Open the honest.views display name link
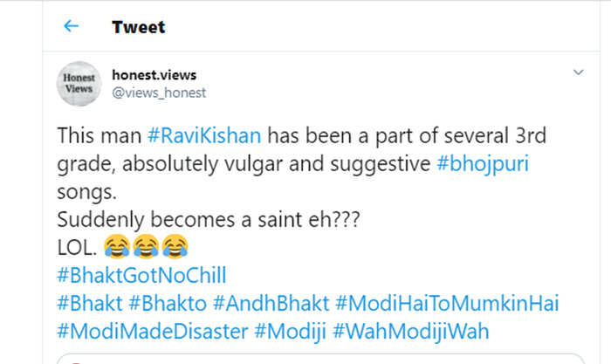This screenshot has height=364, width=611. coord(154,75)
